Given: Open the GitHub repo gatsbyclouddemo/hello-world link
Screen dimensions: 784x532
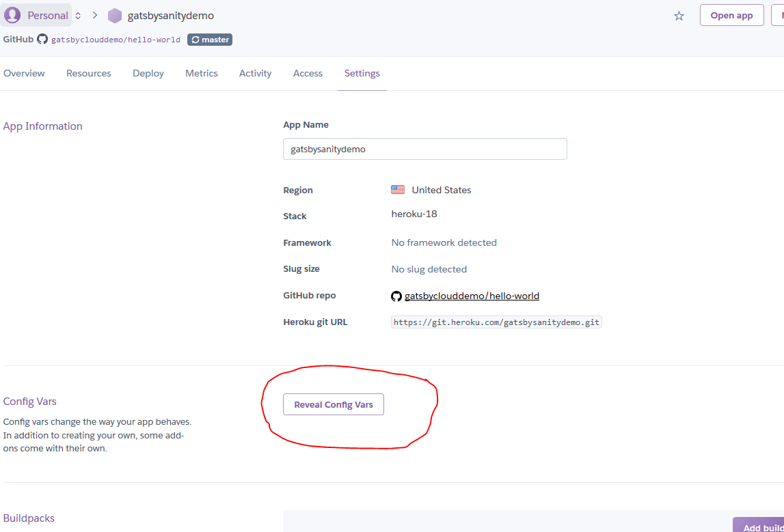Looking at the screenshot, I should click(472, 296).
